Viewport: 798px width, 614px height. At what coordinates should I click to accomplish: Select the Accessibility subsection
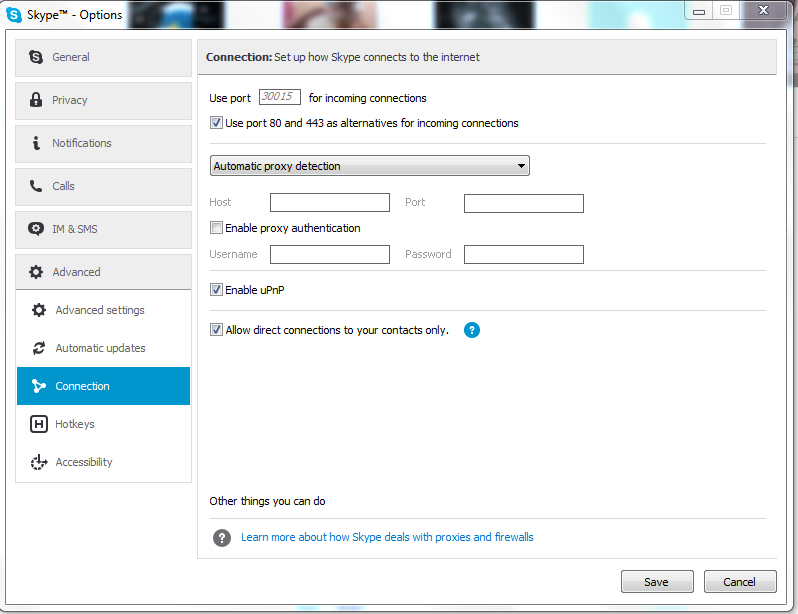pos(103,462)
